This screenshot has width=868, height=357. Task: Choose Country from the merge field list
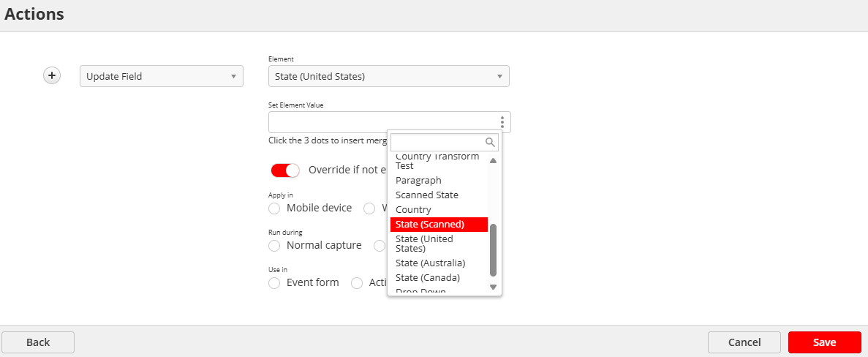[439, 210]
